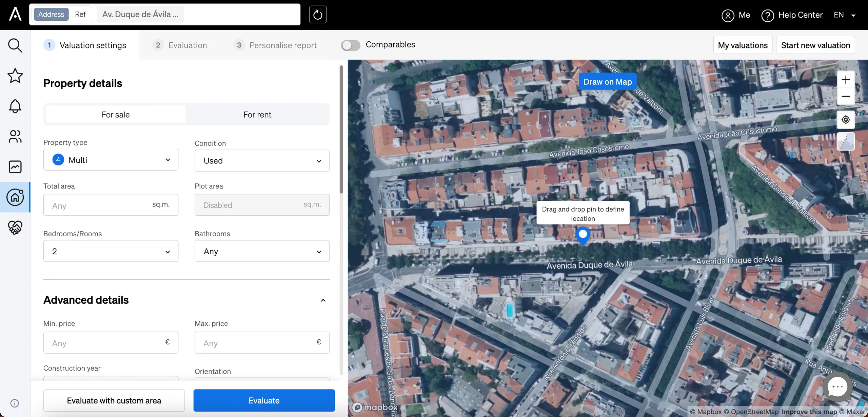Click the blue location pin on map

point(583,236)
